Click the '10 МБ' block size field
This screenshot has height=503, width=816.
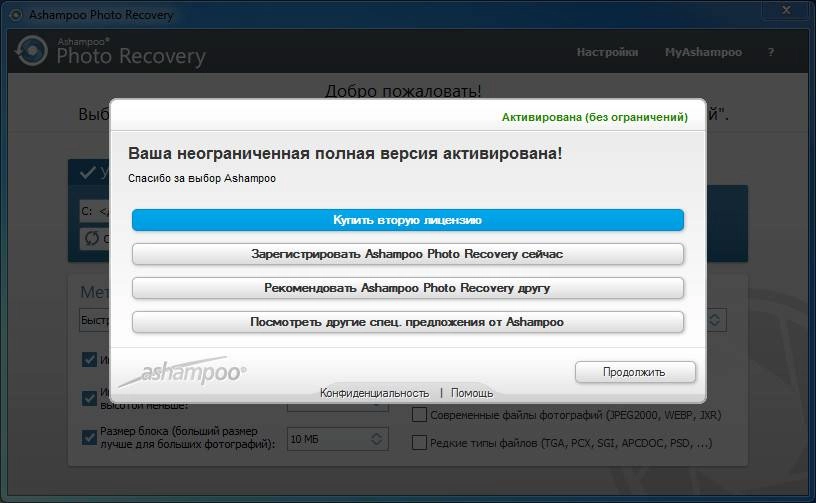(x=337, y=439)
